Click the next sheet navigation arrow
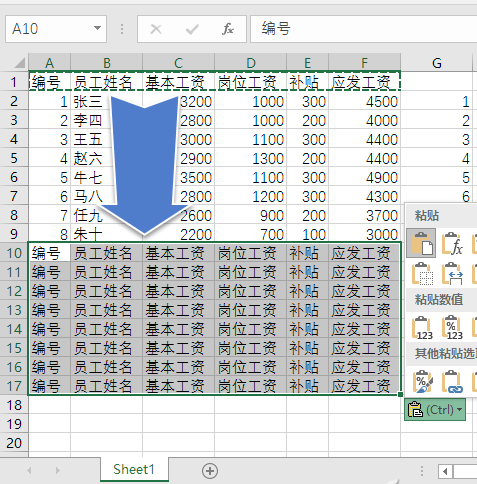The image size is (477, 484). 58,470
